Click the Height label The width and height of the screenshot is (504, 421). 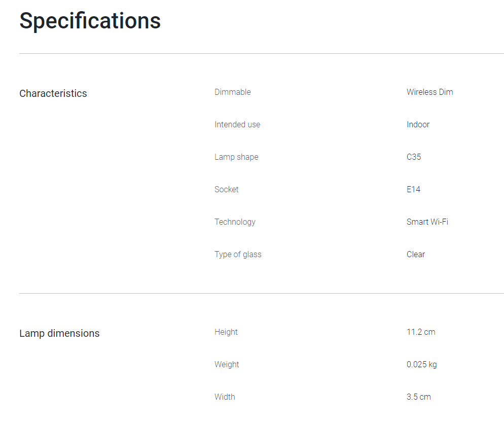[226, 332]
